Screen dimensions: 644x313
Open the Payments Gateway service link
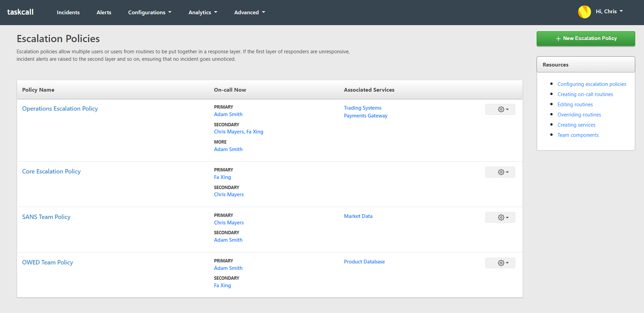365,116
